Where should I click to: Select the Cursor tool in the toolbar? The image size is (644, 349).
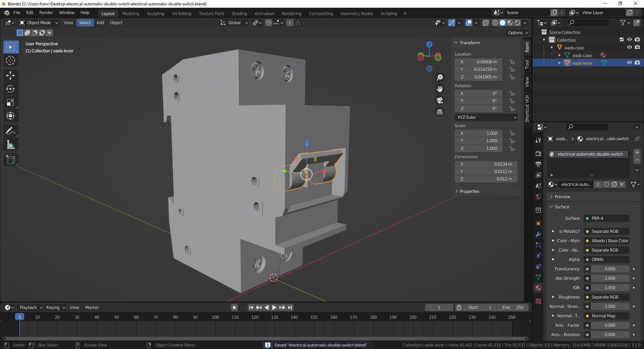(x=10, y=61)
